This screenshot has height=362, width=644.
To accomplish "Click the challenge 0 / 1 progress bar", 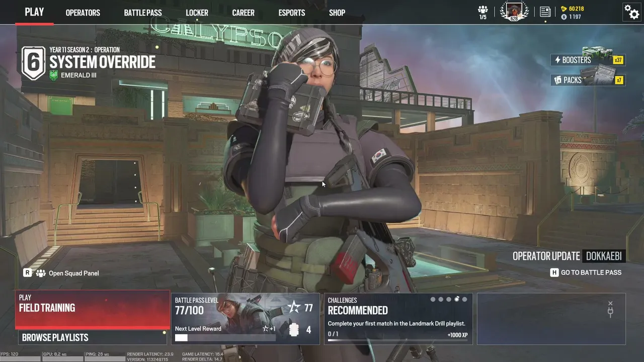I will (x=398, y=340).
